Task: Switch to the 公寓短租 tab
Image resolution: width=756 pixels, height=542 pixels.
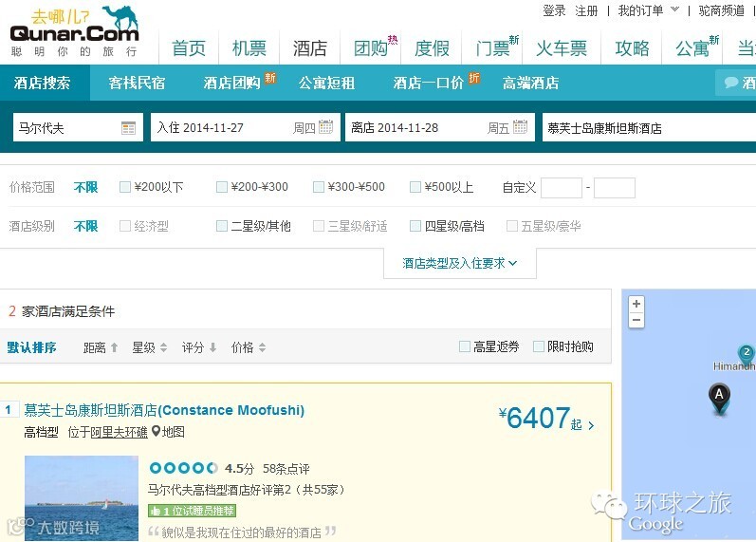Action: click(327, 83)
